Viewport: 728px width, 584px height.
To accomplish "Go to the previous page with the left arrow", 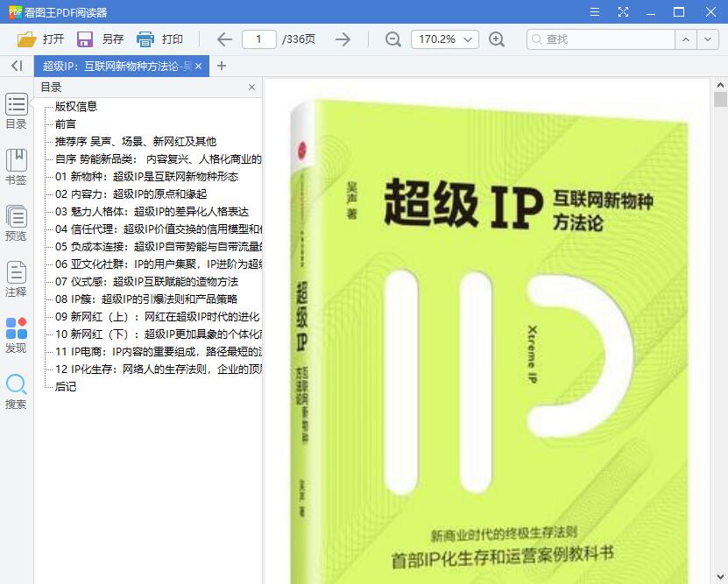I will click(224, 39).
